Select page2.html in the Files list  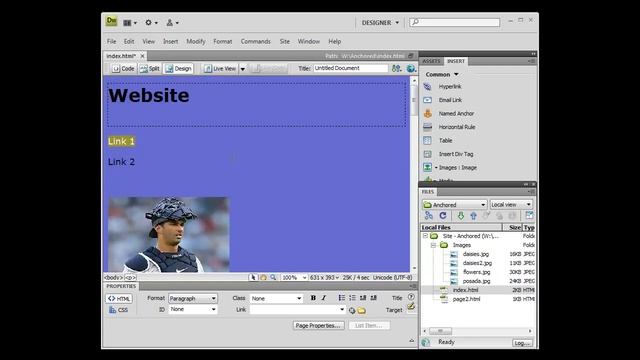pos(467,299)
